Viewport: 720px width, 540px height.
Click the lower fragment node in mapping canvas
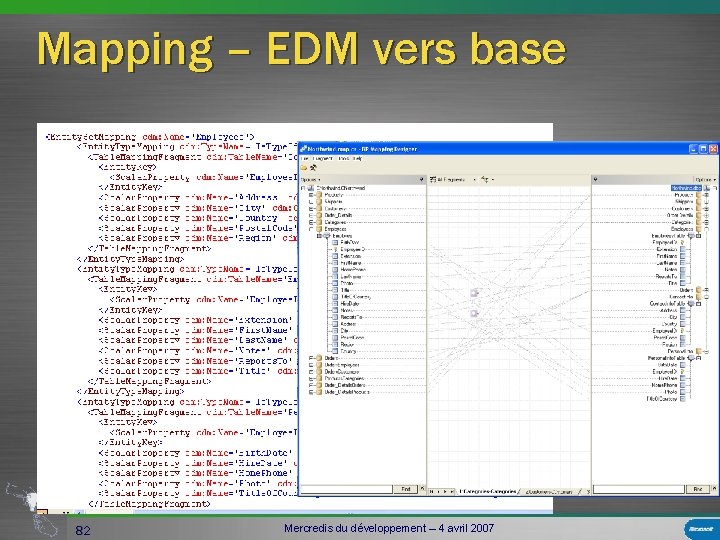pyautogui.click(x=474, y=314)
